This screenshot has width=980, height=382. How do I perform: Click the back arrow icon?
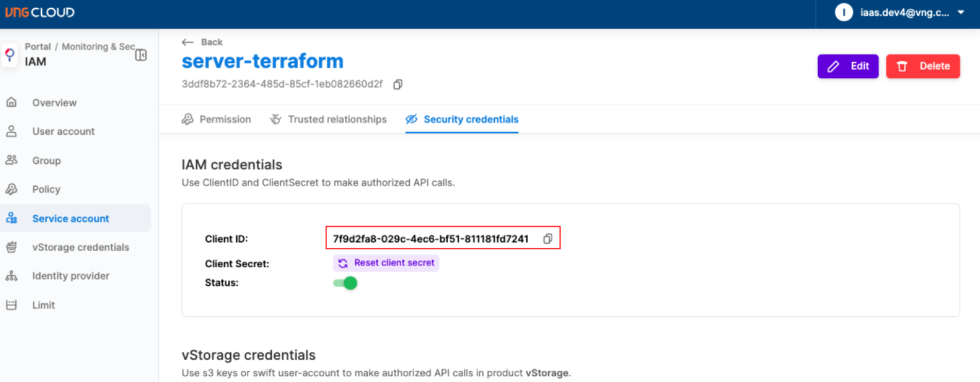188,42
